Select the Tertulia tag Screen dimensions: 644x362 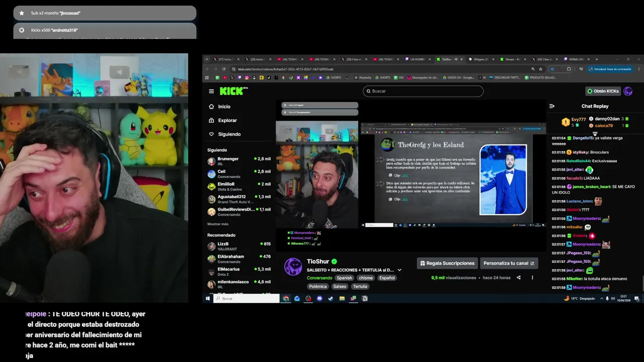click(360, 287)
